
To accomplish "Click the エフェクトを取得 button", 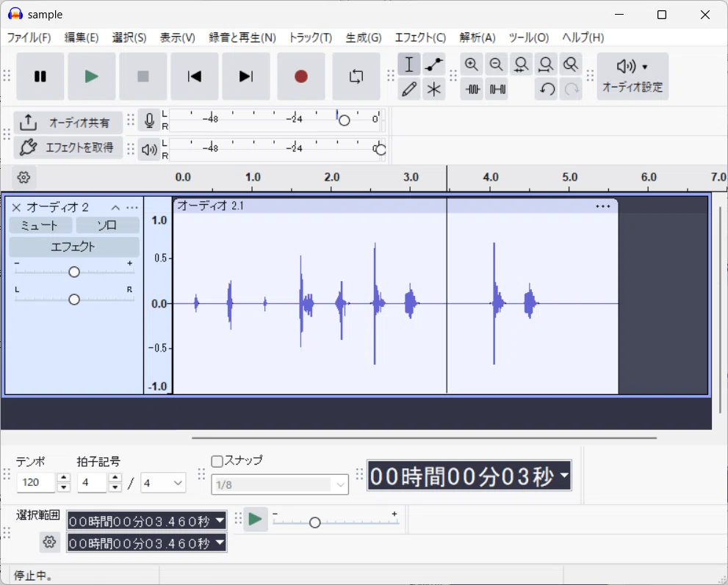I will click(68, 148).
